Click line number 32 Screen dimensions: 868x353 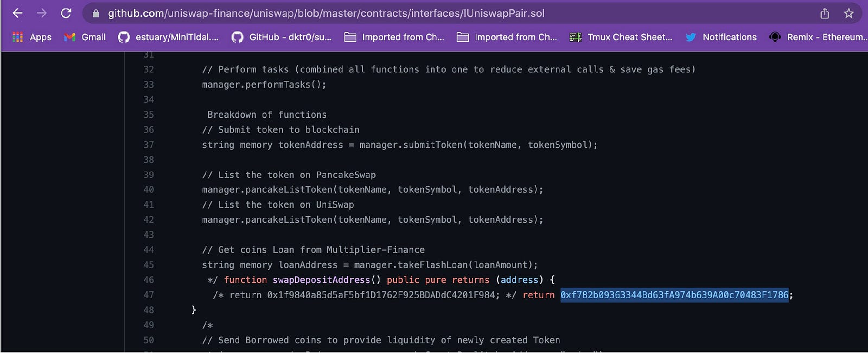point(149,70)
